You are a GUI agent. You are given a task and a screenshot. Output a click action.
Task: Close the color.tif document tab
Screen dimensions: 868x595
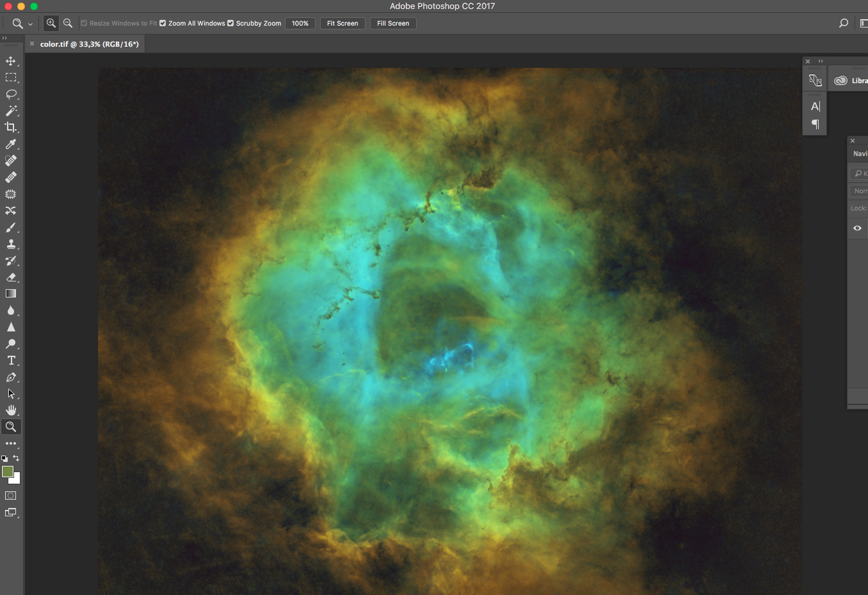click(32, 44)
